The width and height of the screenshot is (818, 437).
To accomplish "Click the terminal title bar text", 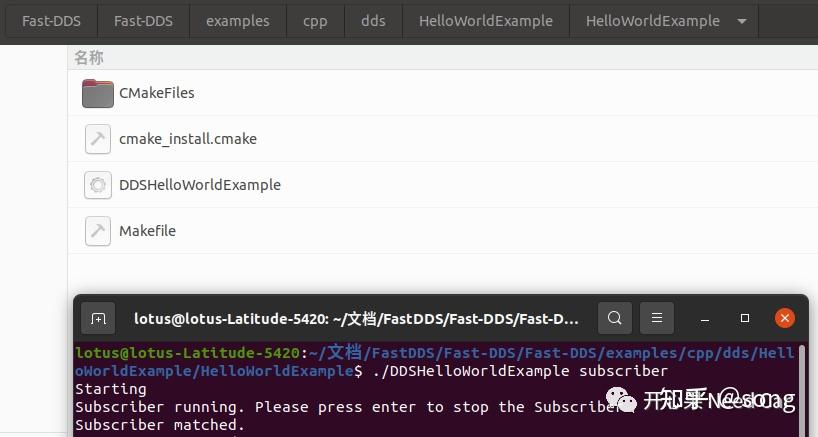I will point(356,319).
